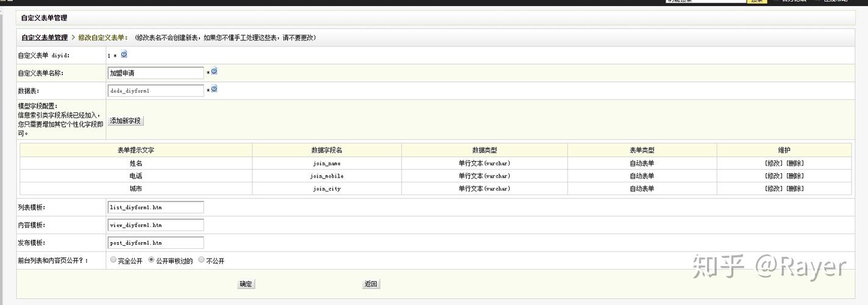This screenshot has width=868, height=305.
Task: Click the 表单提示文字 column header
Action: click(136, 150)
